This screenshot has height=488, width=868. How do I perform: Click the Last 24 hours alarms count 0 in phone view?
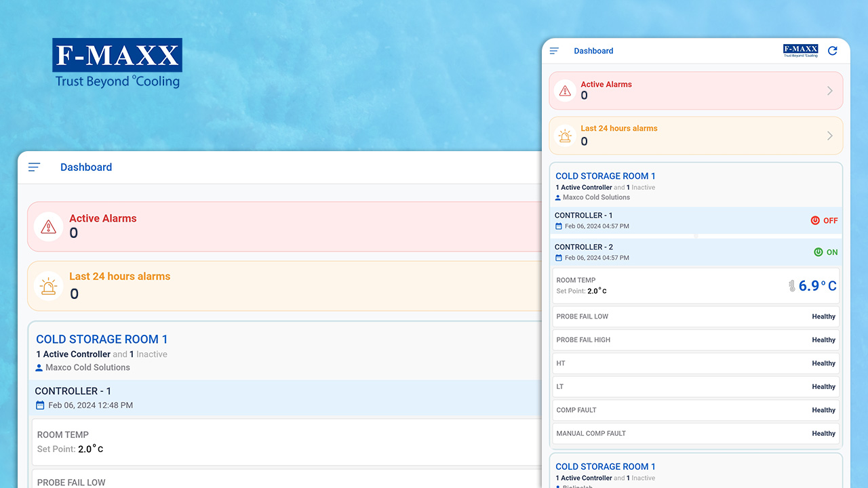585,141
